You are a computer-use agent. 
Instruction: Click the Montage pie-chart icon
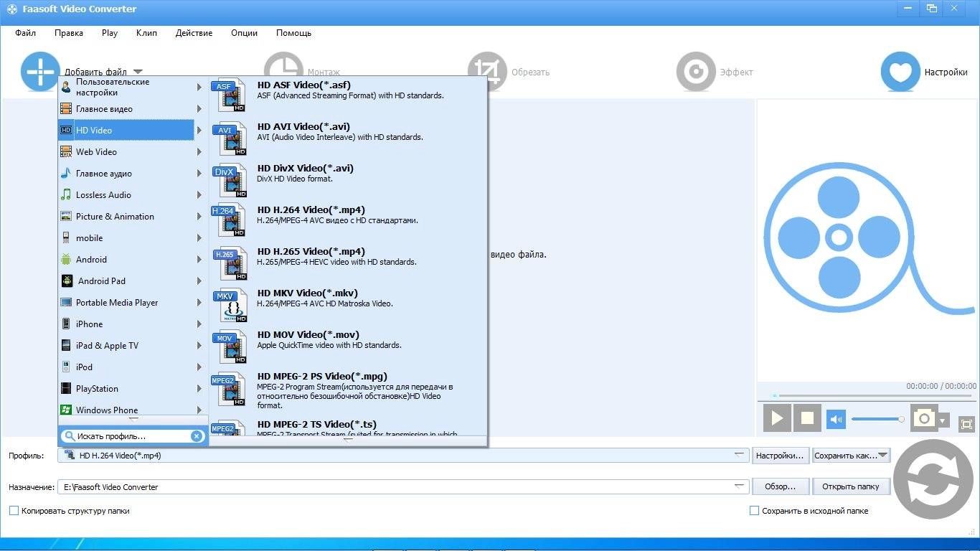(x=283, y=72)
